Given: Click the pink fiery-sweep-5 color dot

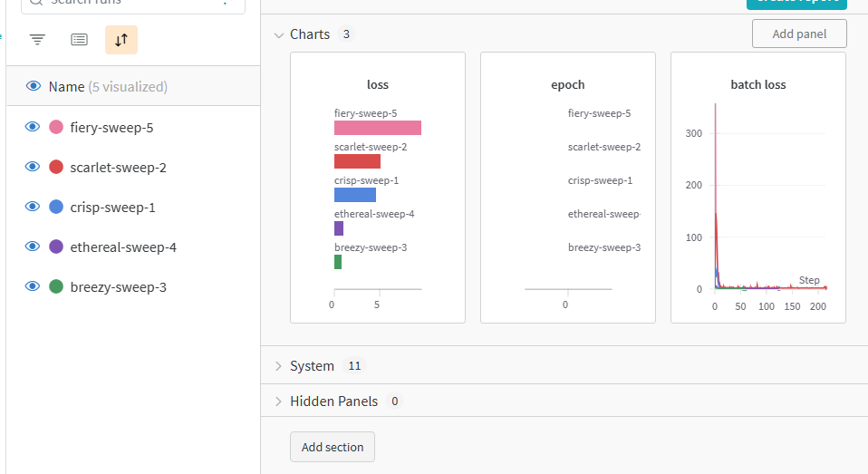Looking at the screenshot, I should click(56, 128).
